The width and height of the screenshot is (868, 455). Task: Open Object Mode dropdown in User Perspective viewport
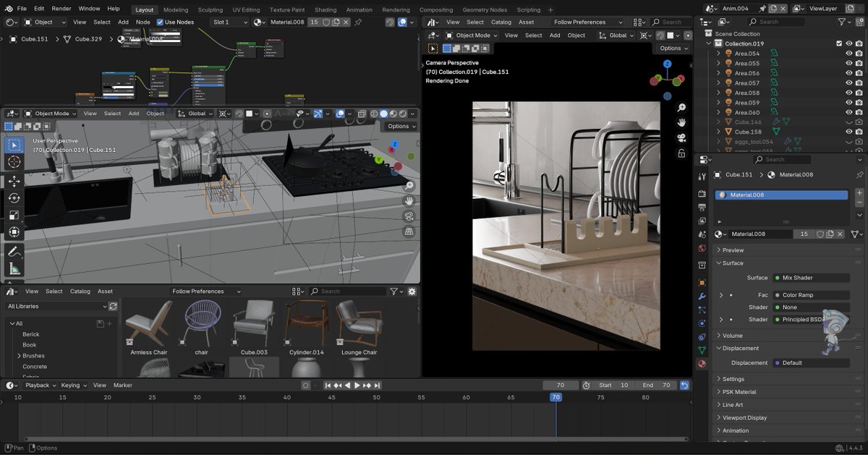(x=51, y=114)
